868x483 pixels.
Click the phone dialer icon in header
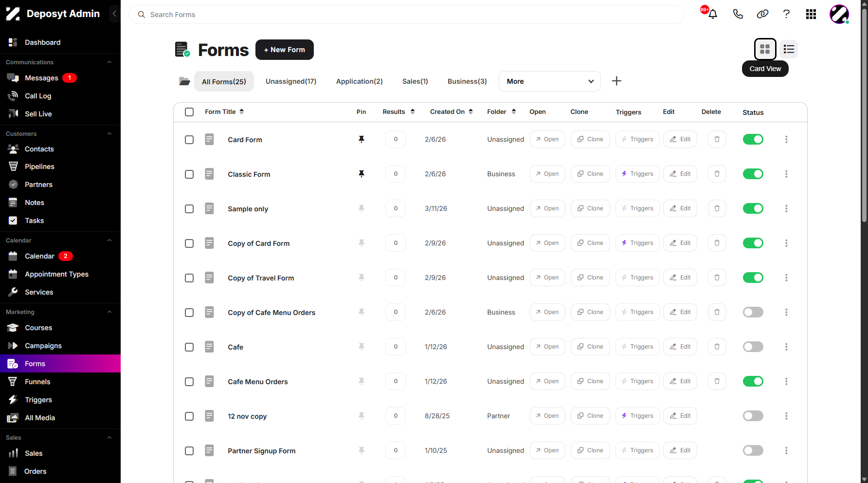(738, 14)
